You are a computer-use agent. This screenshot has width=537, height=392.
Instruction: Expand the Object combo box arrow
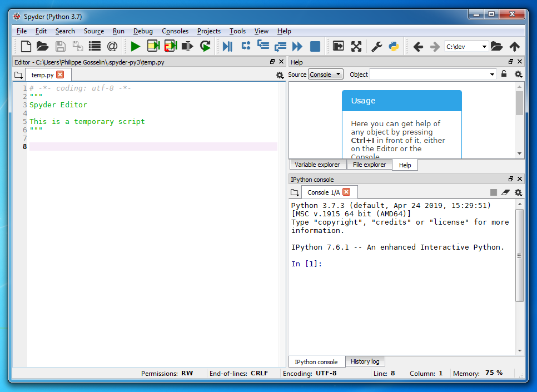pos(492,75)
